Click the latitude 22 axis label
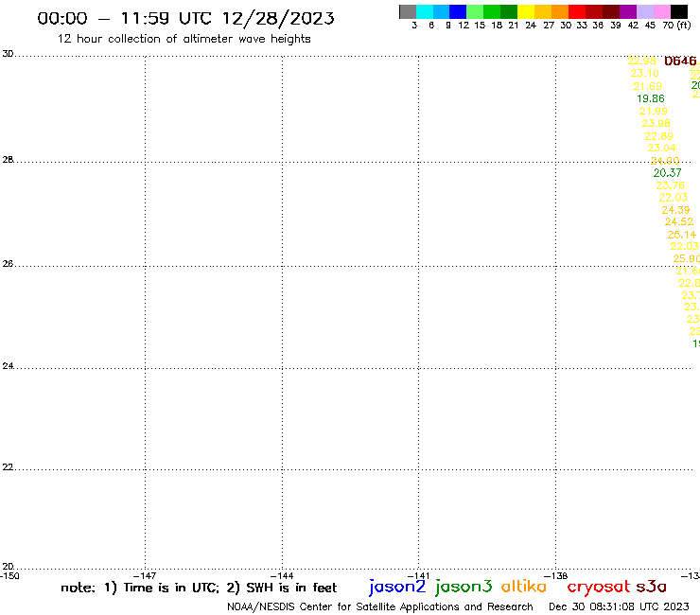The height and width of the screenshot is (615, 700). click(x=8, y=466)
